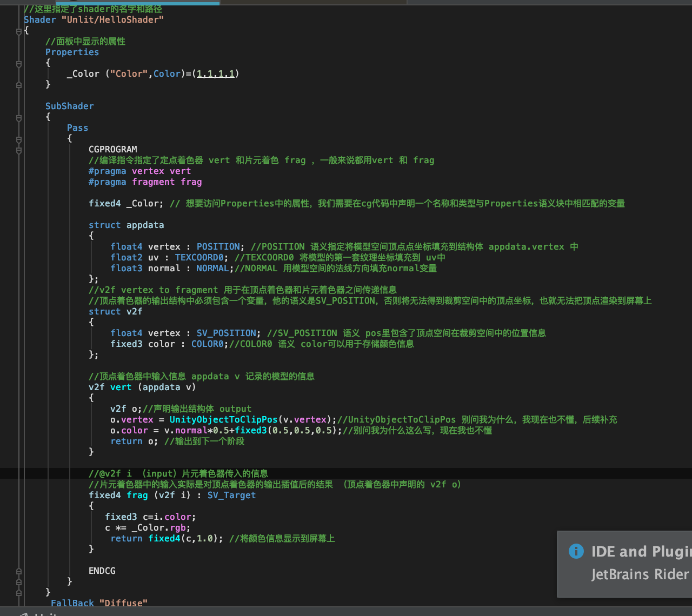Click "fixed3(0.5,0.5,0.5)" in o.color line
The width and height of the screenshot is (692, 616).
286,430
